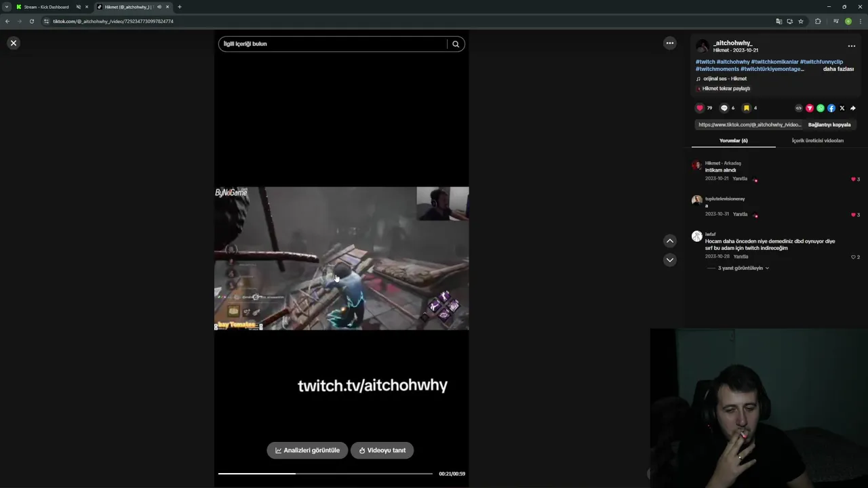
Task: Share the video to Facebook
Action: (831, 108)
